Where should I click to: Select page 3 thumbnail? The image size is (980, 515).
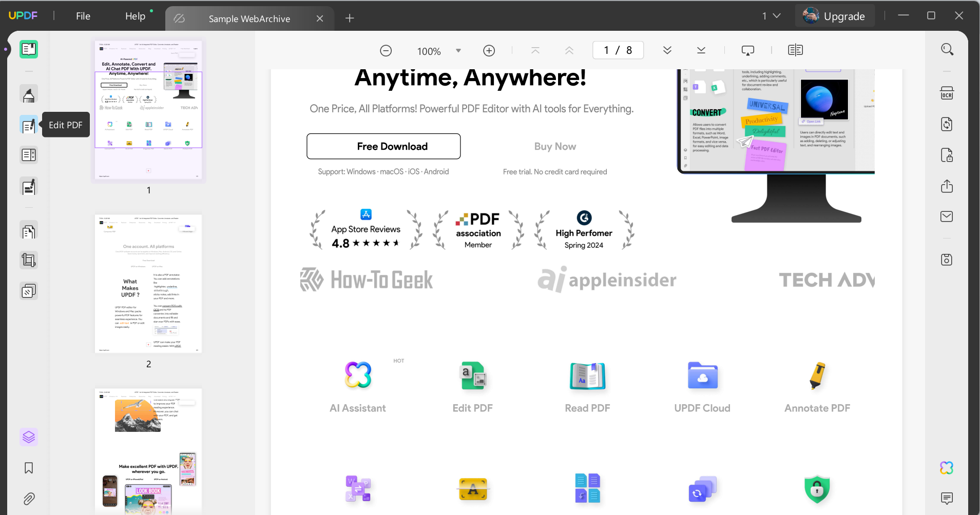pyautogui.click(x=148, y=451)
